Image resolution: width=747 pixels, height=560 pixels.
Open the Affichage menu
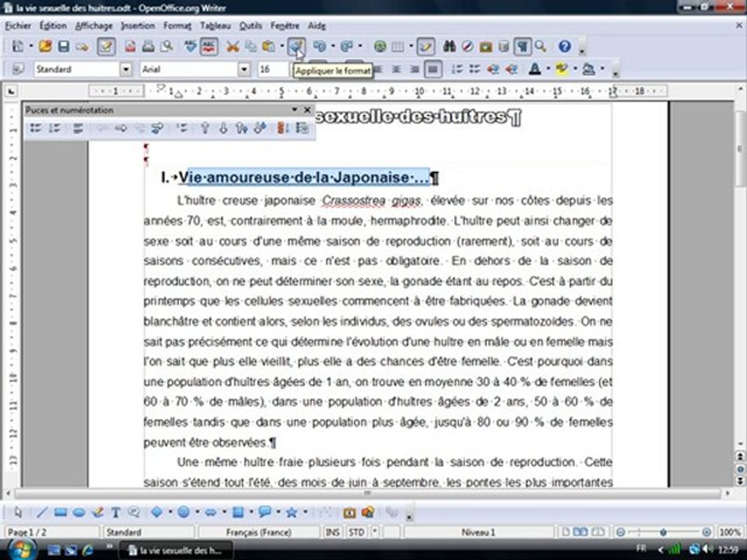[94, 26]
